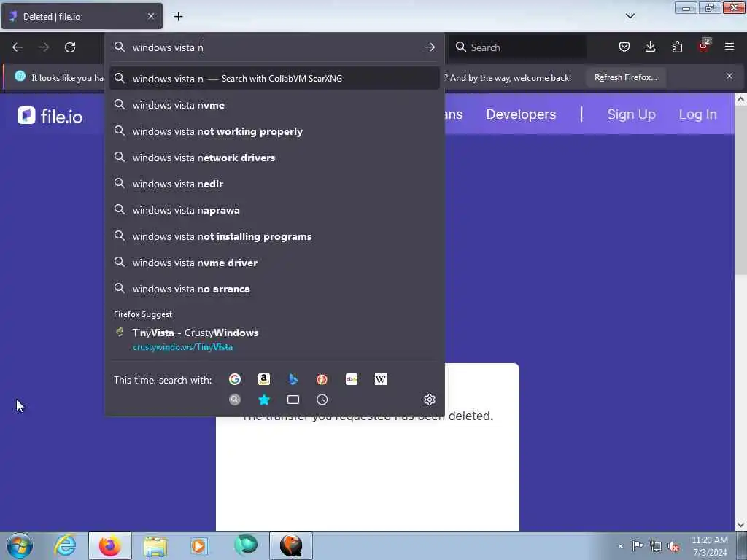Show hidden system tray icons
Image resolution: width=747 pixels, height=560 pixels.
pyautogui.click(x=620, y=546)
